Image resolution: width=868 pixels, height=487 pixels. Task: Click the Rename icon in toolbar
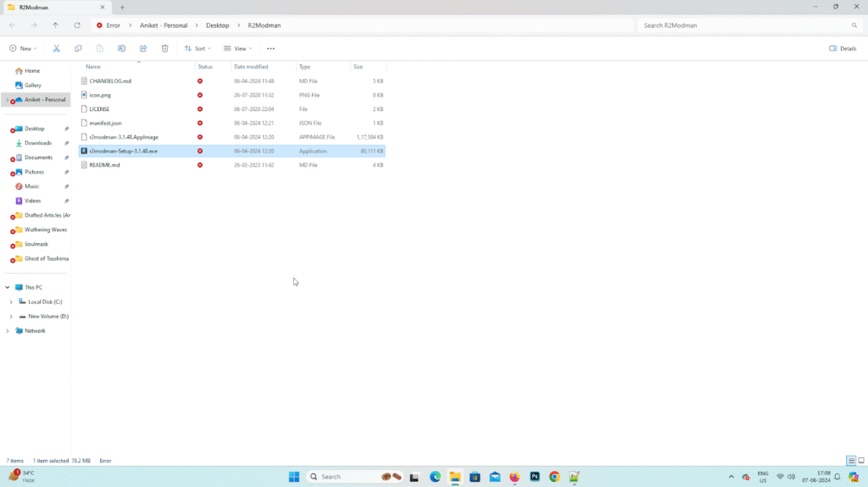pos(121,49)
